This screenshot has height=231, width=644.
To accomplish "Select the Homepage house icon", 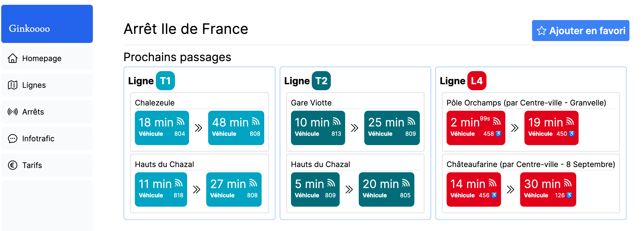I will [x=12, y=58].
